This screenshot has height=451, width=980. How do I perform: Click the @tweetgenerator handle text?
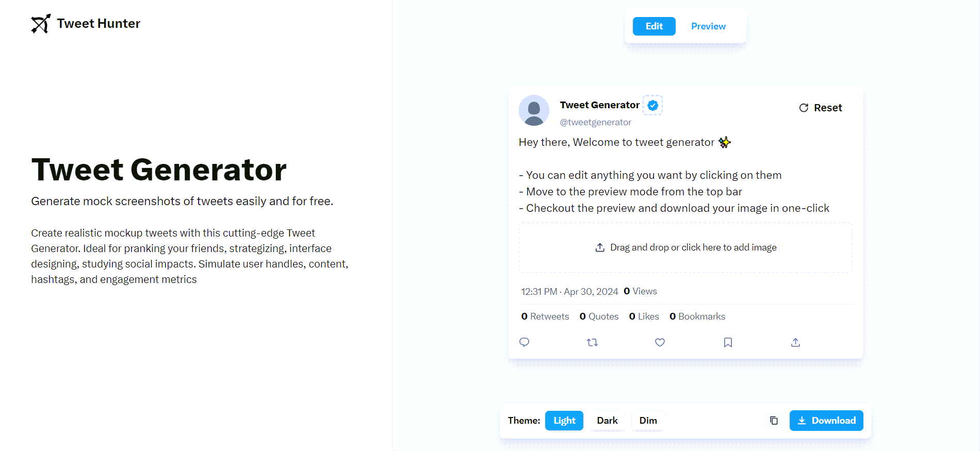tap(595, 122)
